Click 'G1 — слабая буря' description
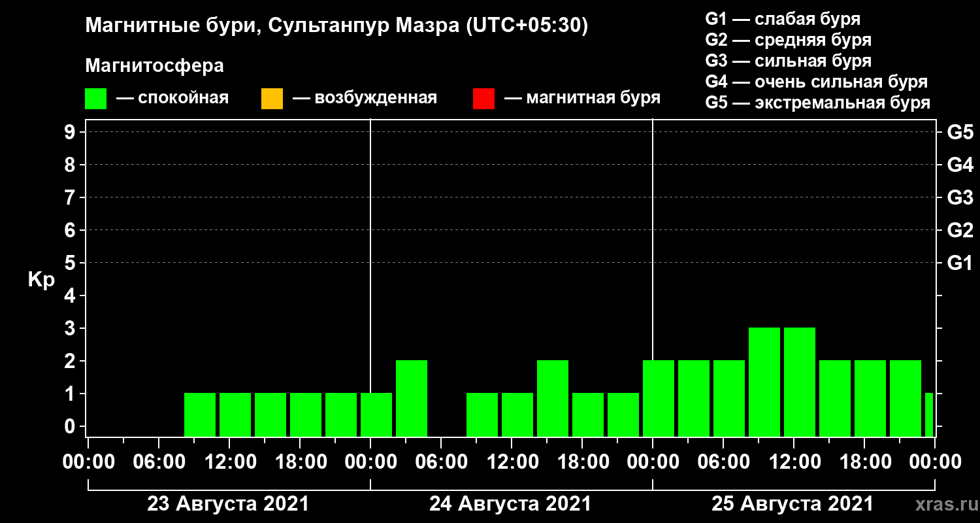980x523 pixels. pyautogui.click(x=783, y=19)
